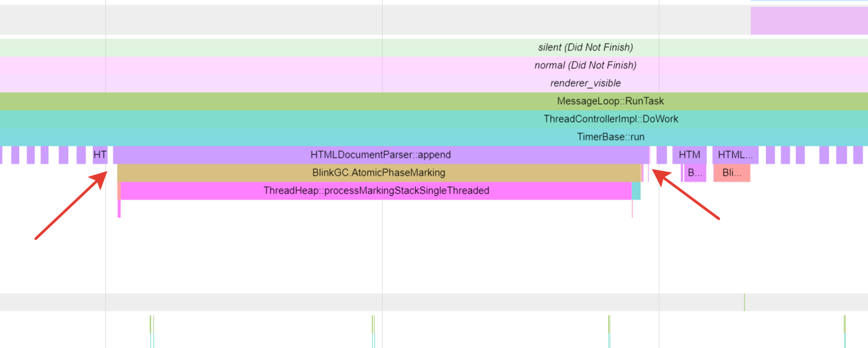Select ThreadHeap::processMarkingStackSingleThreaded slice

[375, 190]
